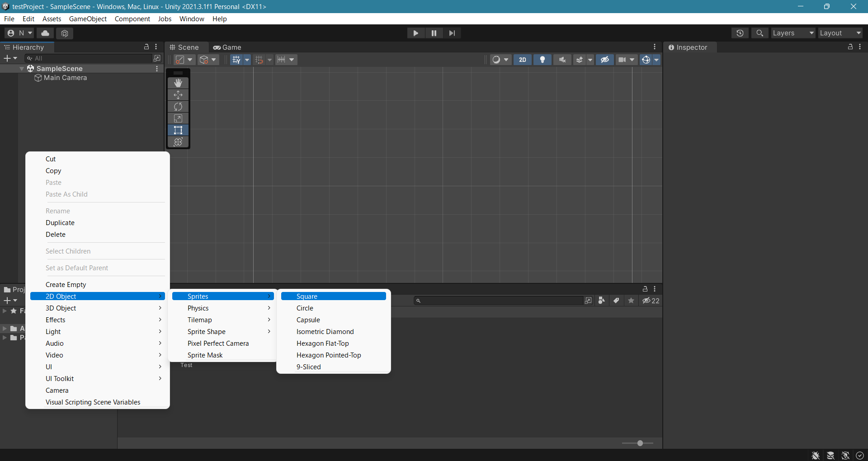Screen dimensions: 868x461
Task: Choose Hexagon Flat-Top sprite
Action: (334, 343)
